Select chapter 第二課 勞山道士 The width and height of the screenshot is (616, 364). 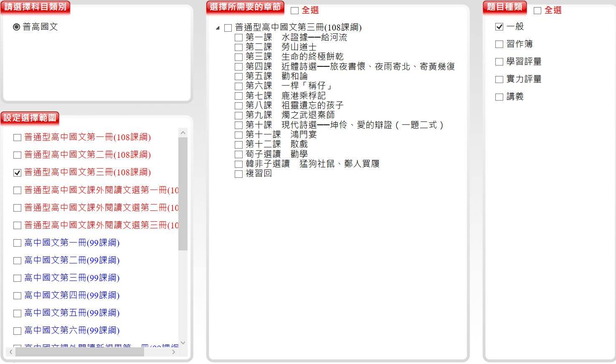pos(238,47)
